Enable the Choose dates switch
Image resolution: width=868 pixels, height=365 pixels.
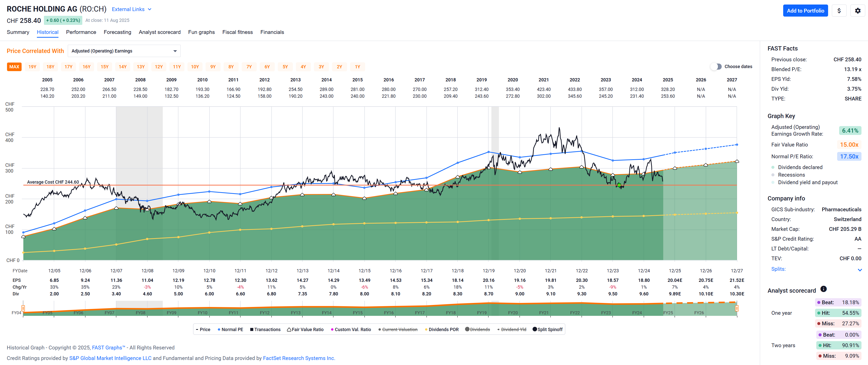716,67
